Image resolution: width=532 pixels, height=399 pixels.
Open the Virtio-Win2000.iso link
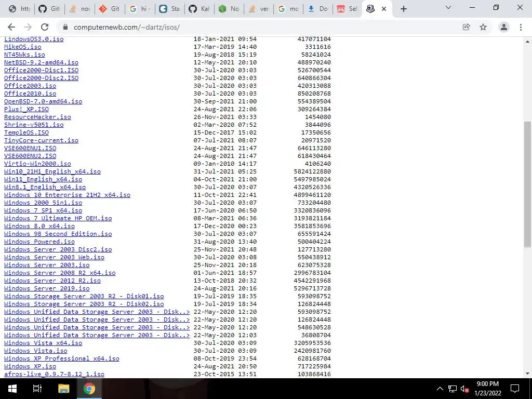[37, 164]
